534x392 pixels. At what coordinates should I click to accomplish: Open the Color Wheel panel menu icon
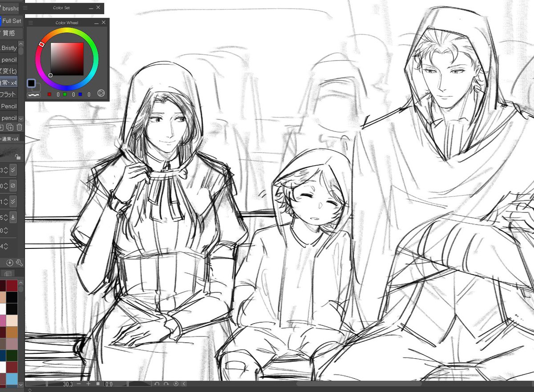tap(30, 23)
